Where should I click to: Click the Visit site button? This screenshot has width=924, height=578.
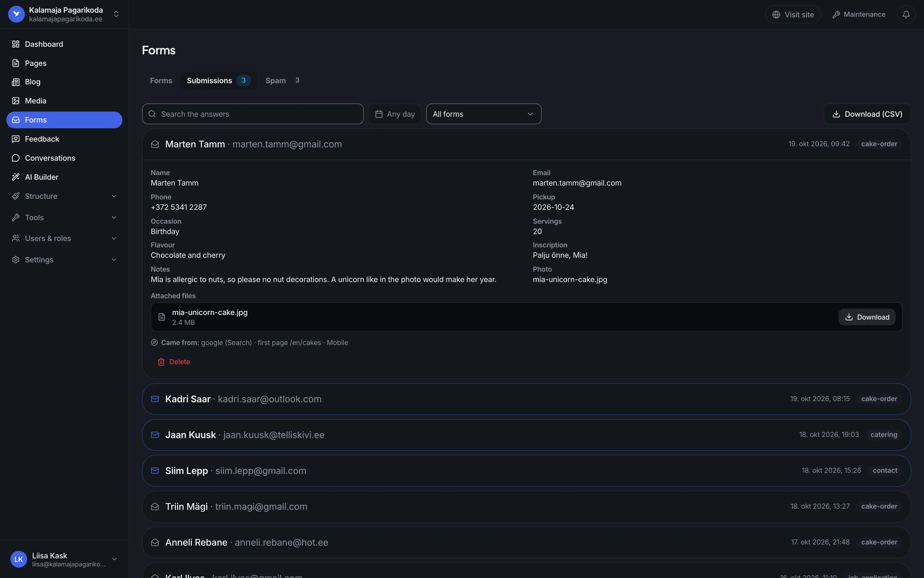[793, 14]
